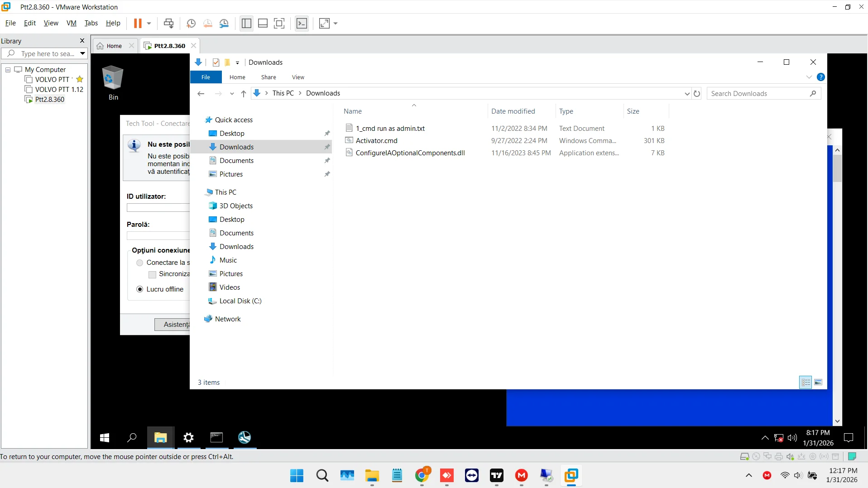Open the VM menu in VMware Workstation
This screenshot has height=488, width=868.
(71, 23)
